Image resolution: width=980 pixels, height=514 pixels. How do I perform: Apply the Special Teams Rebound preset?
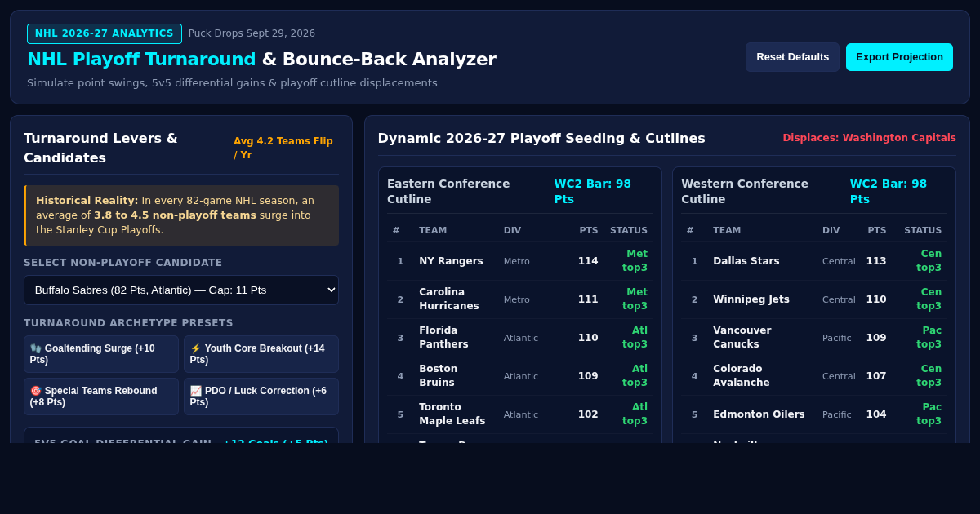click(101, 397)
